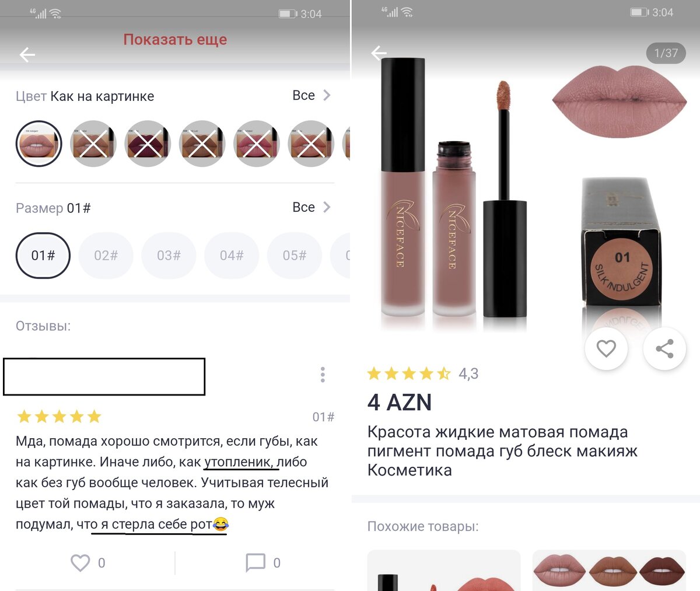
Task: Select the first lip color swatch
Action: pos(38,144)
